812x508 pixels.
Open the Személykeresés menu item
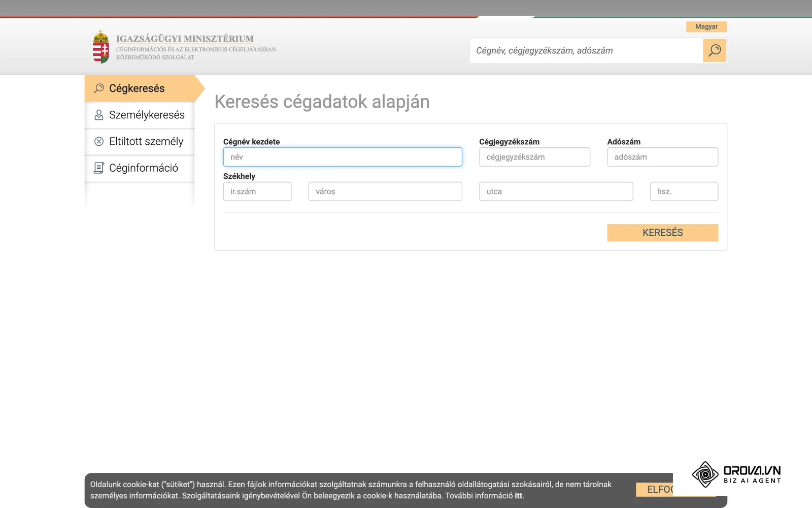[x=140, y=115]
